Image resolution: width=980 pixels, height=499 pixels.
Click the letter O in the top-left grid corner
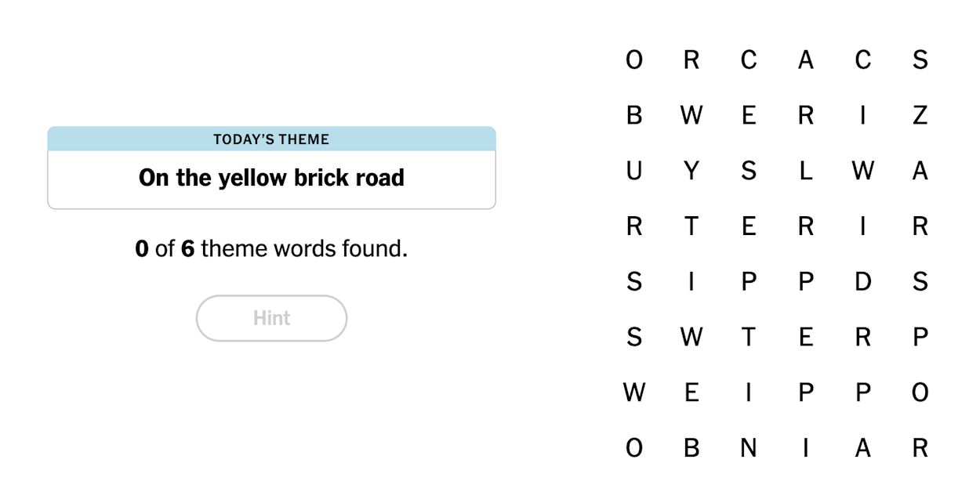pyautogui.click(x=634, y=59)
